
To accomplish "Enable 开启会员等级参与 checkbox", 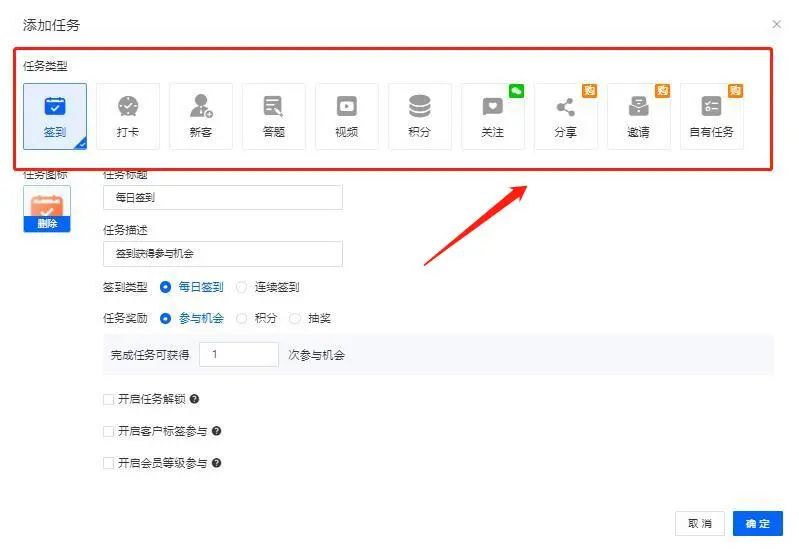I will (108, 463).
